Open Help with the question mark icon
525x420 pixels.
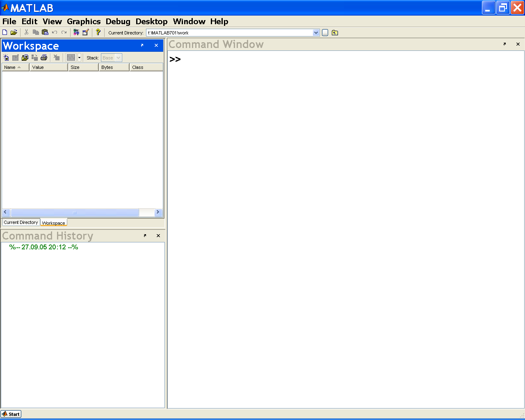[98, 32]
